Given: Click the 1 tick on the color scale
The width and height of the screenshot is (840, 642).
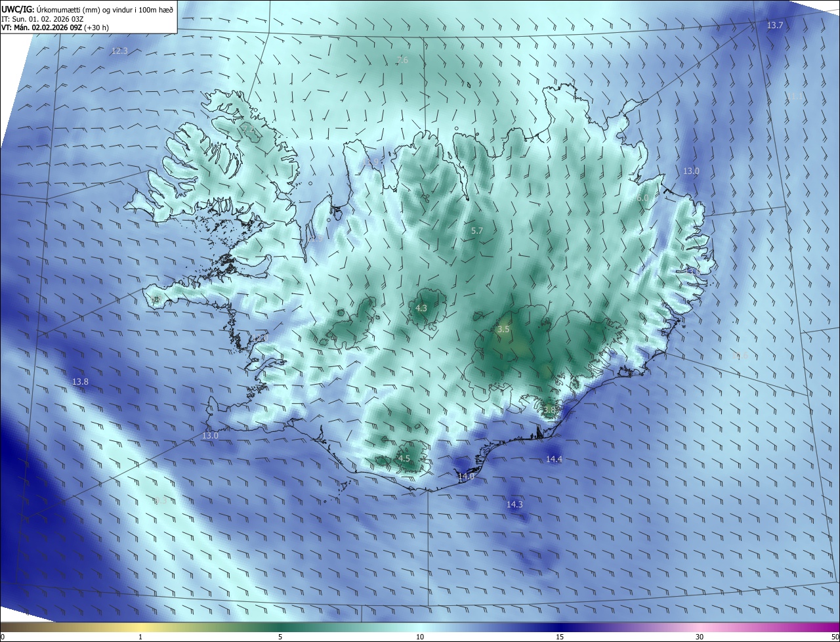Looking at the screenshot, I should point(140,637).
